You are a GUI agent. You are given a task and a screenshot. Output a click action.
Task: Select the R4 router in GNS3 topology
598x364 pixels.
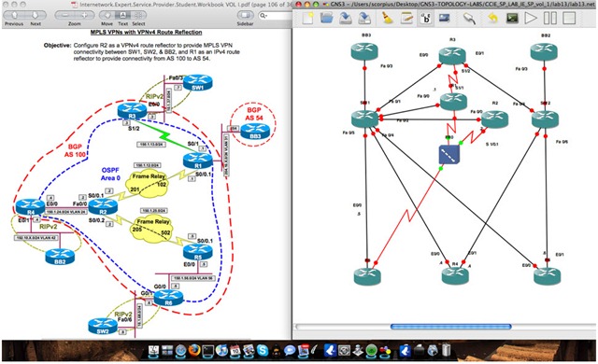(x=455, y=275)
